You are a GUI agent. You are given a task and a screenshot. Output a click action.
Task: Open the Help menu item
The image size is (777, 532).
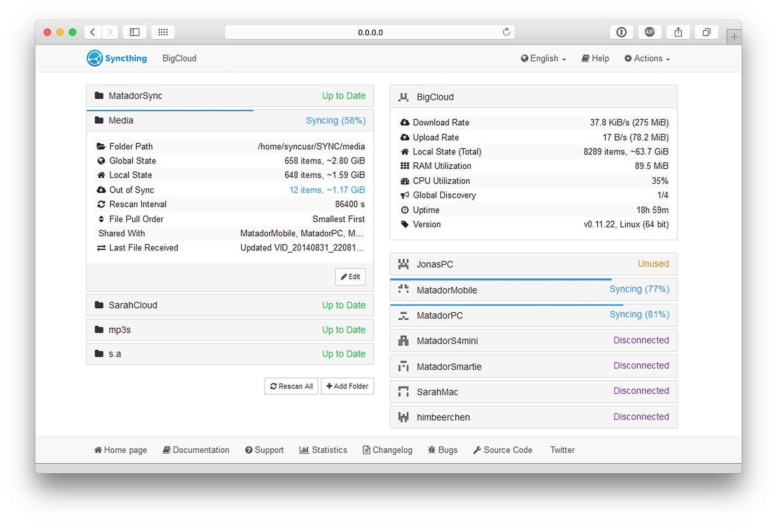[x=595, y=59]
